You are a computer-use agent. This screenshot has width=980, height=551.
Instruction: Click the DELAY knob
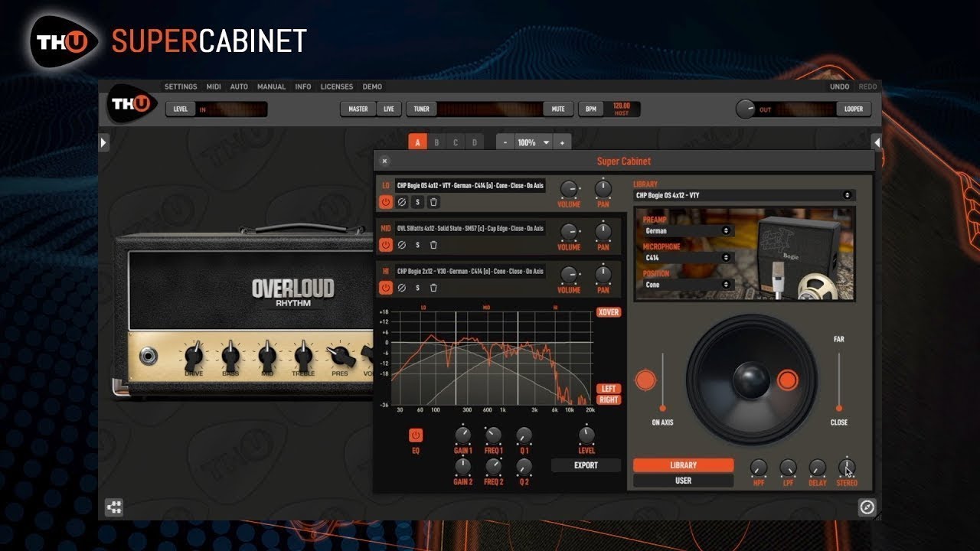pyautogui.click(x=818, y=468)
